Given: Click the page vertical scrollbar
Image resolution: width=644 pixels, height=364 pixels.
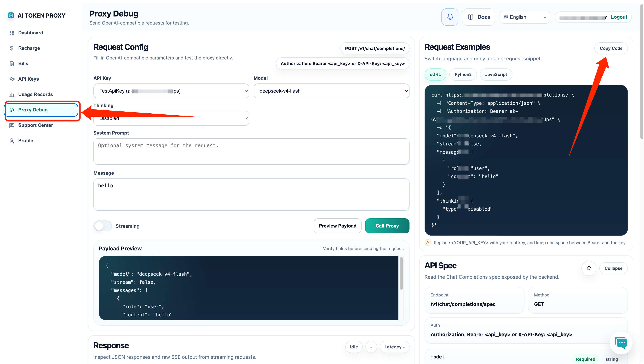Looking at the screenshot, I should pyautogui.click(x=641, y=71).
